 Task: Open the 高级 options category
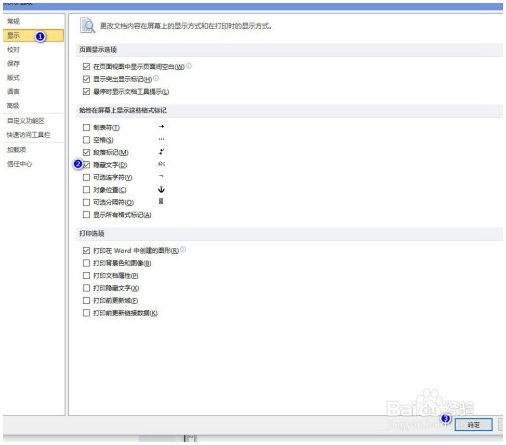point(13,106)
